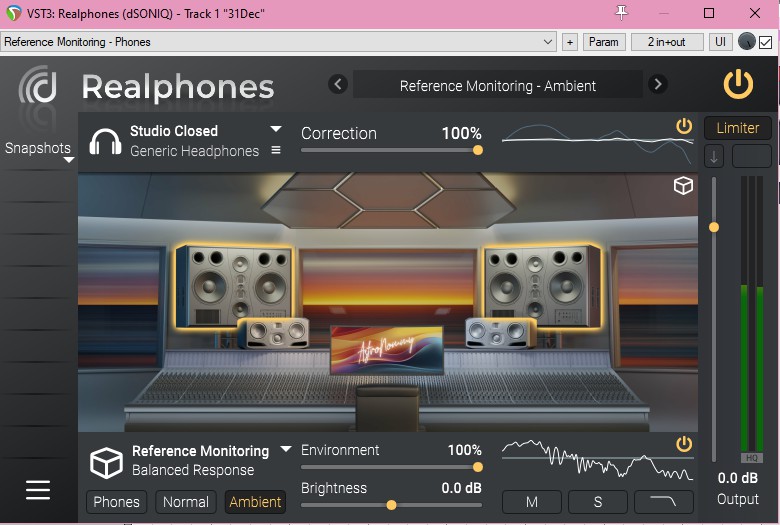The width and height of the screenshot is (780, 525).
Task: Go to next preset with right arrow
Action: point(658,84)
